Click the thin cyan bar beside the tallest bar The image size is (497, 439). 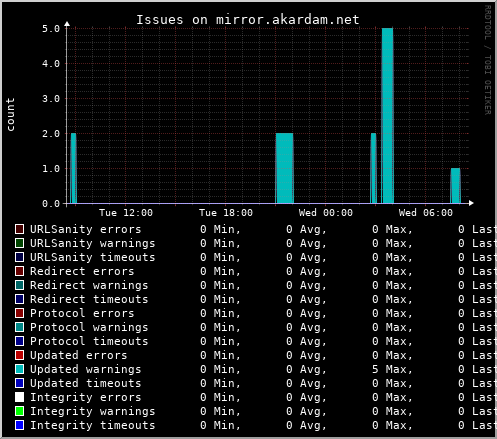pos(373,168)
